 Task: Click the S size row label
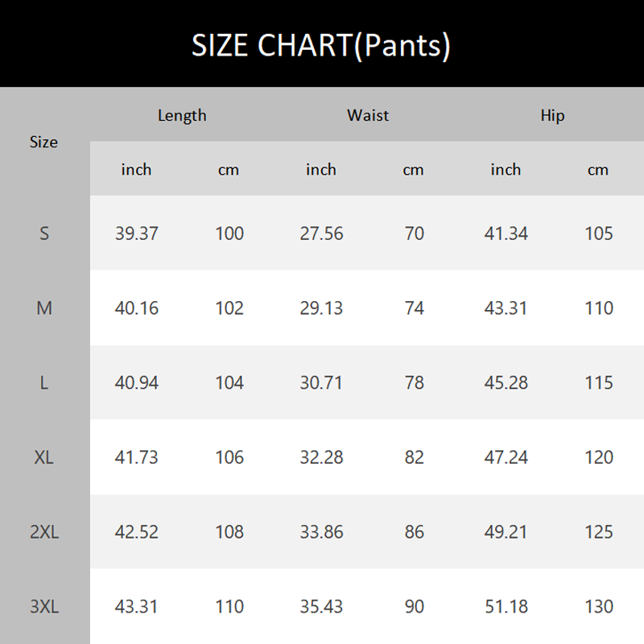pos(44,233)
